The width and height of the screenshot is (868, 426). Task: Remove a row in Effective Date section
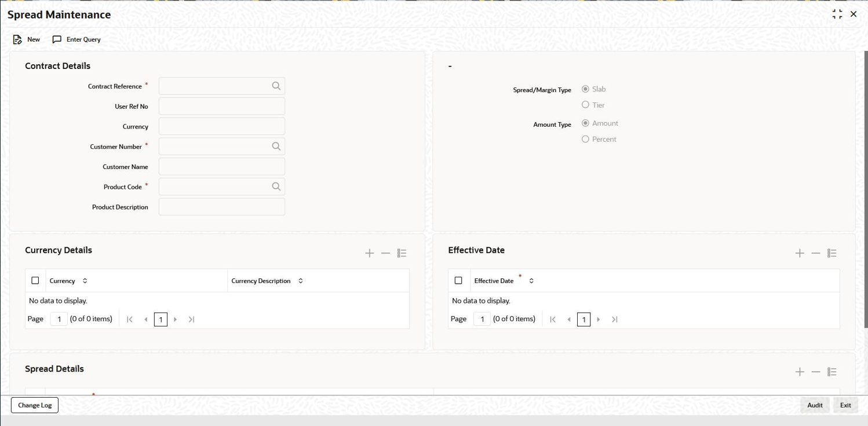point(816,253)
